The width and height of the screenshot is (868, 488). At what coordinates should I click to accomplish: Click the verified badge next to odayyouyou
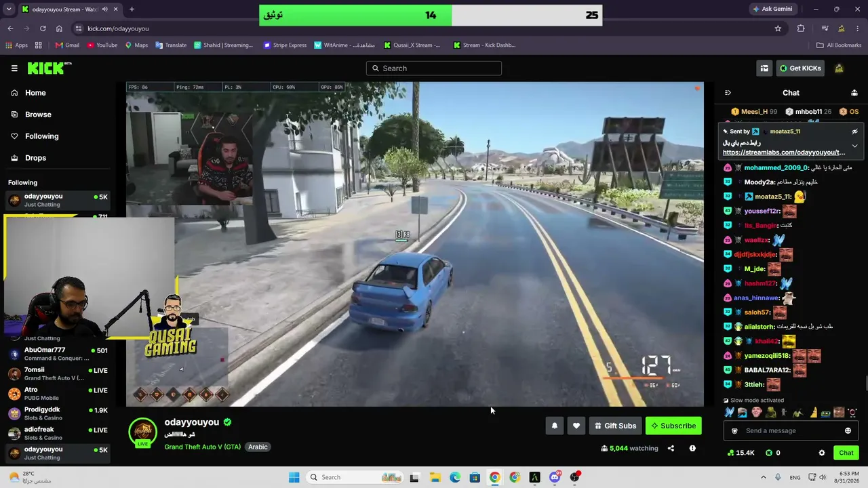tap(227, 422)
